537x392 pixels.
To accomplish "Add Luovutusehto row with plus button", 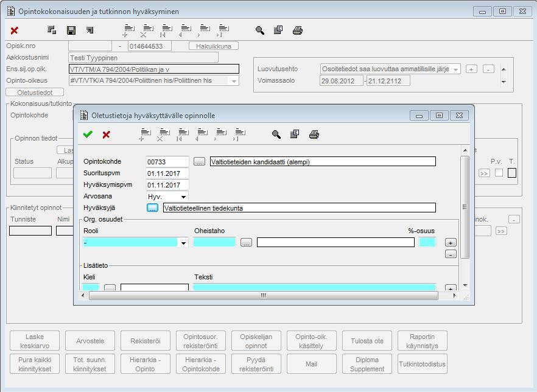I will (471, 69).
